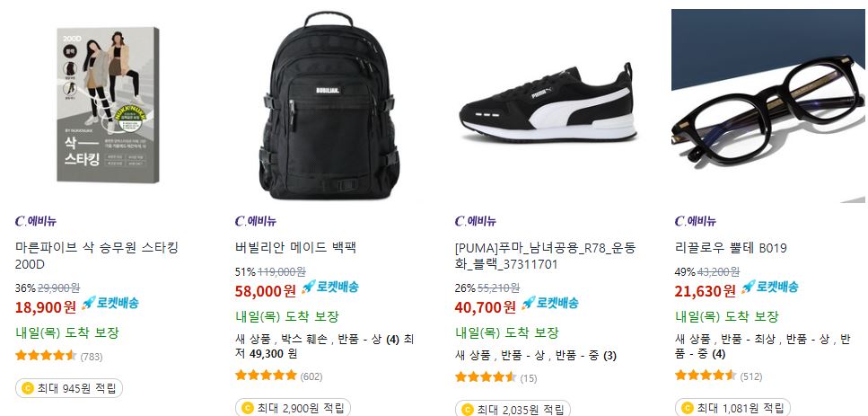Click rocket delivery badge beside 58,000원
868x416 pixels.
pyautogui.click(x=330, y=287)
